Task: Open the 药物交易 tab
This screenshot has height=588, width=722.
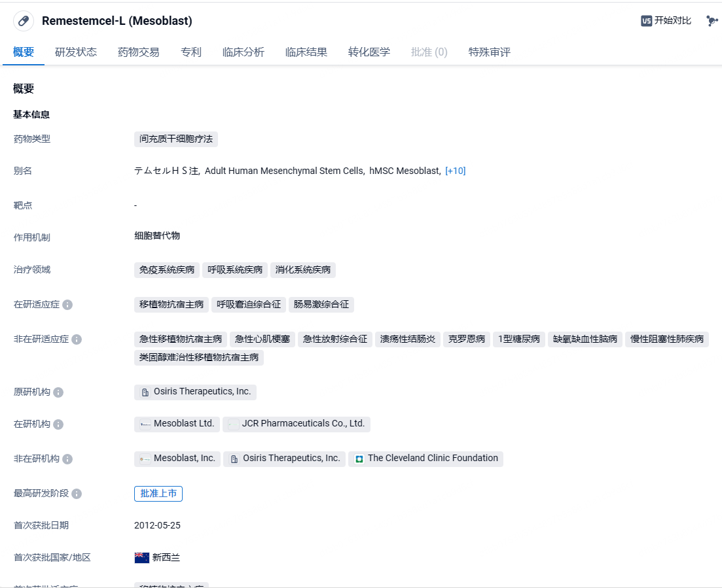Action: 139,52
